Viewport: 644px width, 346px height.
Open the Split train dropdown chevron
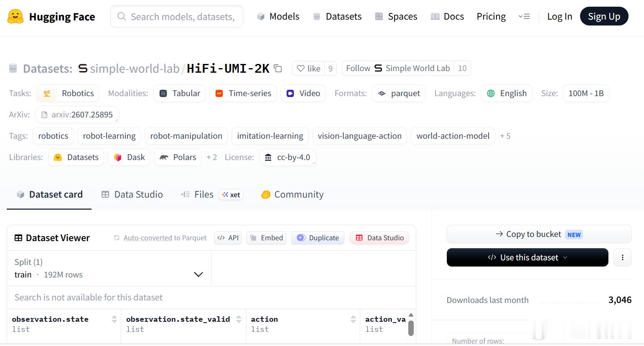click(x=199, y=274)
